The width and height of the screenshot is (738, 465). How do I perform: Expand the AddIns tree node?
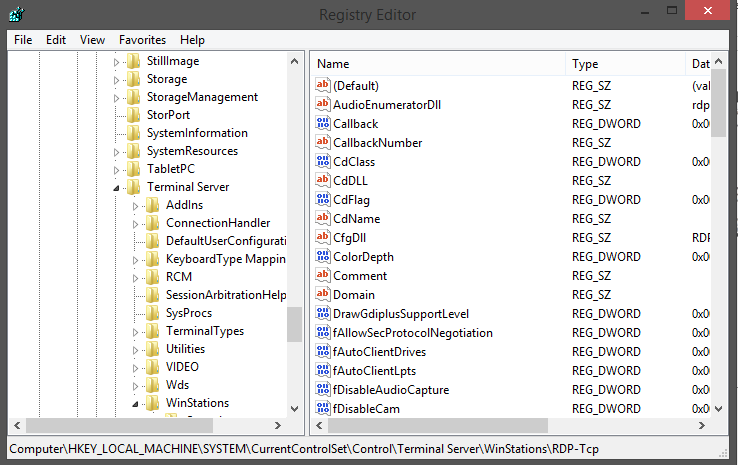(x=136, y=205)
